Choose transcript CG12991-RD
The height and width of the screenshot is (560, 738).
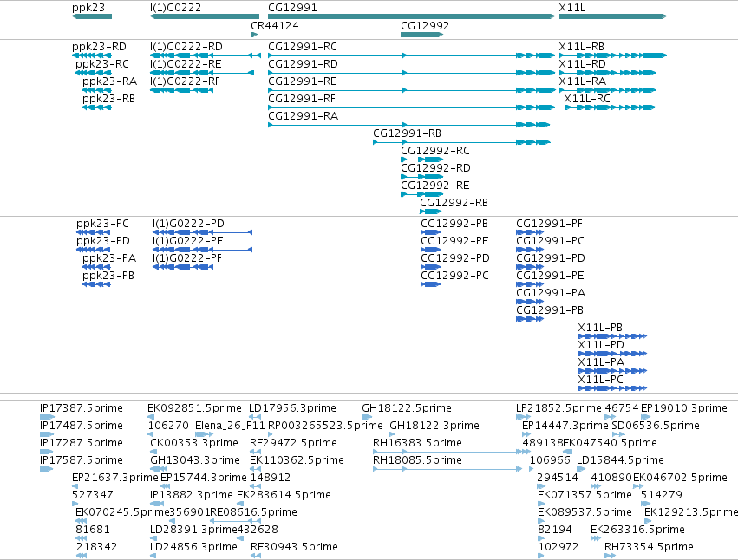(412, 73)
